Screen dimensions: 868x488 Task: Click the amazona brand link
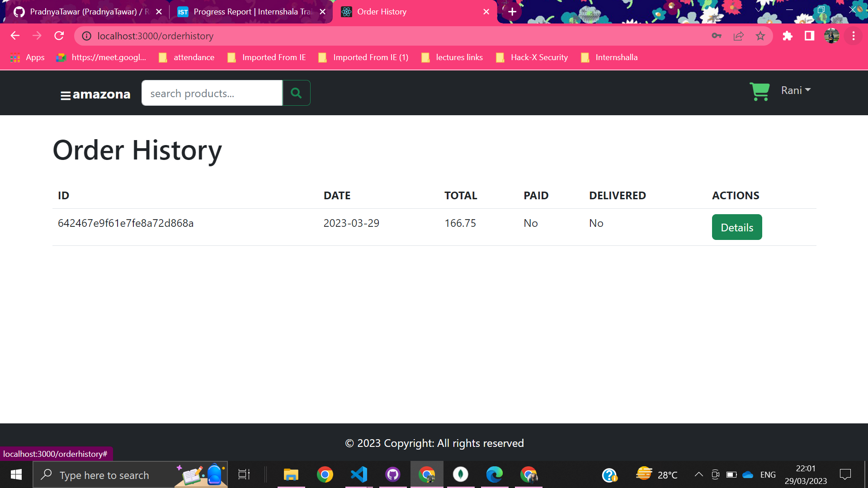coord(101,94)
